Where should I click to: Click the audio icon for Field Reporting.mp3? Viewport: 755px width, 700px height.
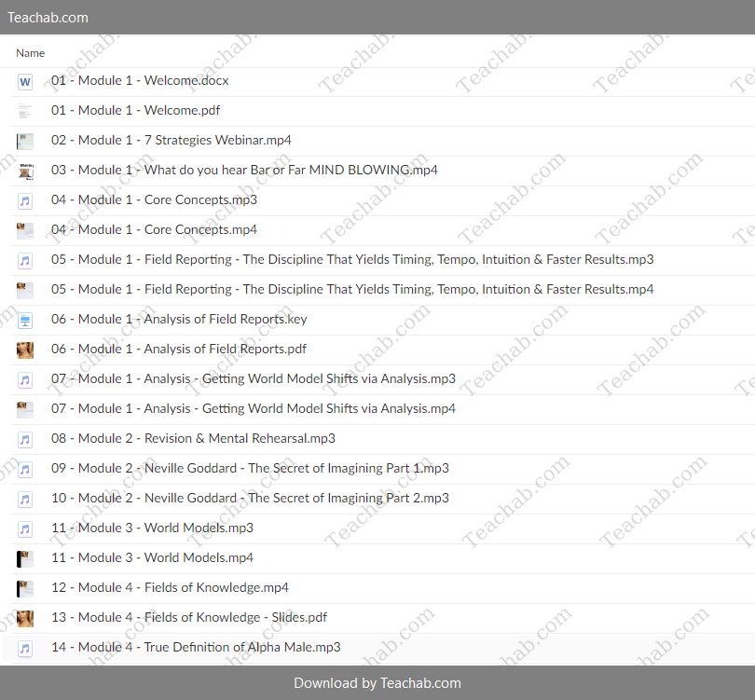pyautogui.click(x=25, y=260)
